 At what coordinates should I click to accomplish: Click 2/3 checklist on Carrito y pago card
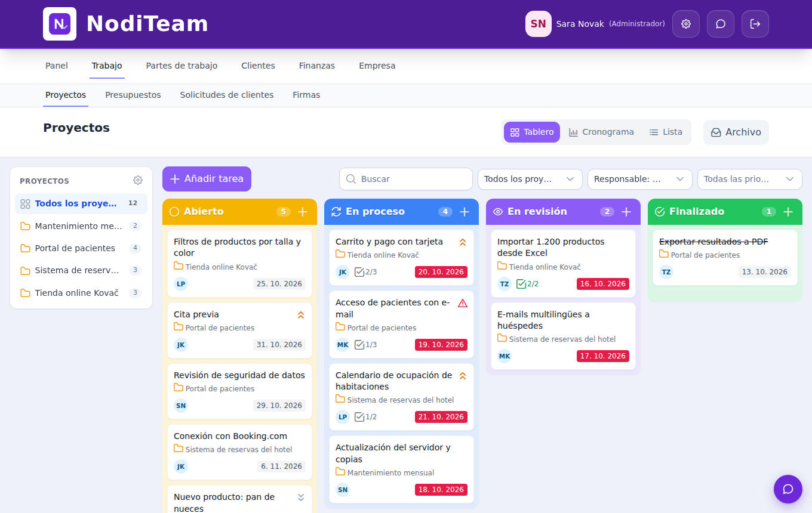(x=366, y=272)
